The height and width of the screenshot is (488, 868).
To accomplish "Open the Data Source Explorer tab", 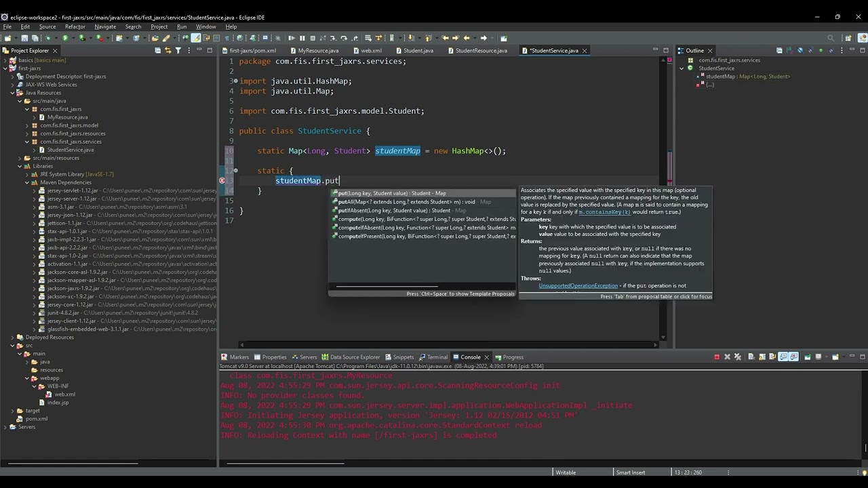I will coord(351,357).
